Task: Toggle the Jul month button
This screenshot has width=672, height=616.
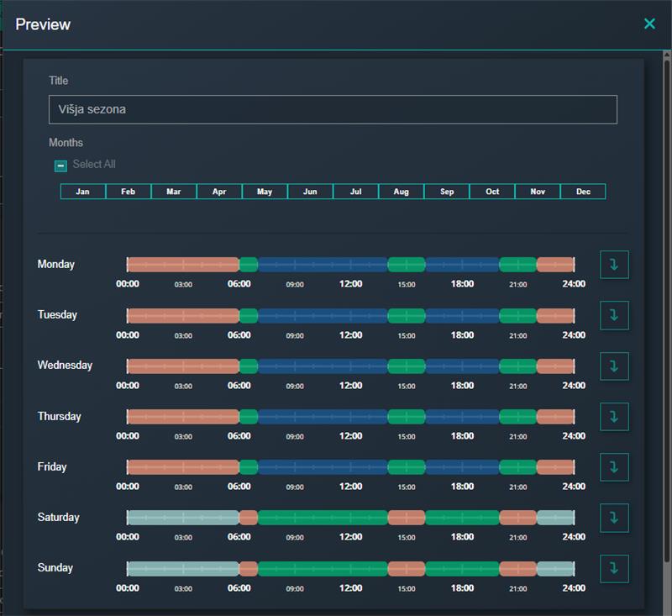Action: pyautogui.click(x=355, y=192)
